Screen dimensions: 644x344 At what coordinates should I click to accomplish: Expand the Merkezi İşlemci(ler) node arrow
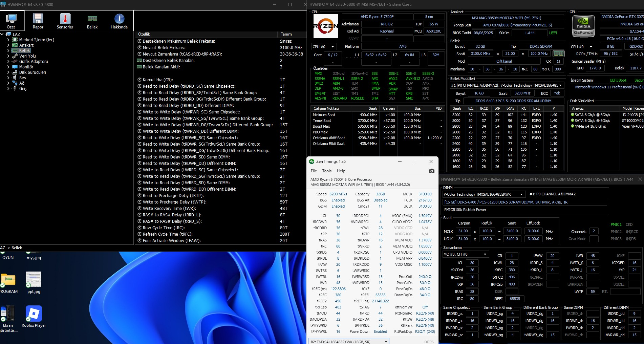[x=8, y=40]
